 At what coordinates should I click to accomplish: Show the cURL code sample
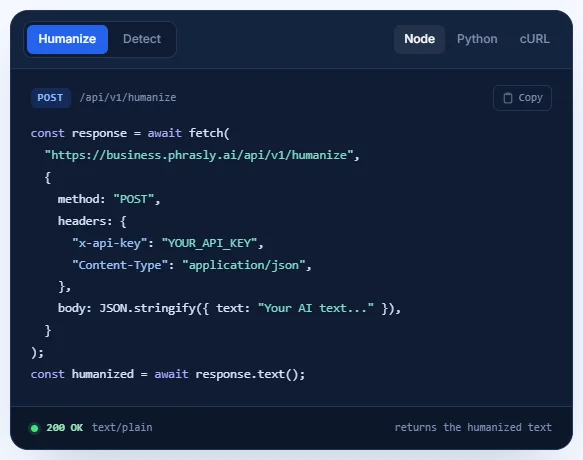tap(534, 39)
